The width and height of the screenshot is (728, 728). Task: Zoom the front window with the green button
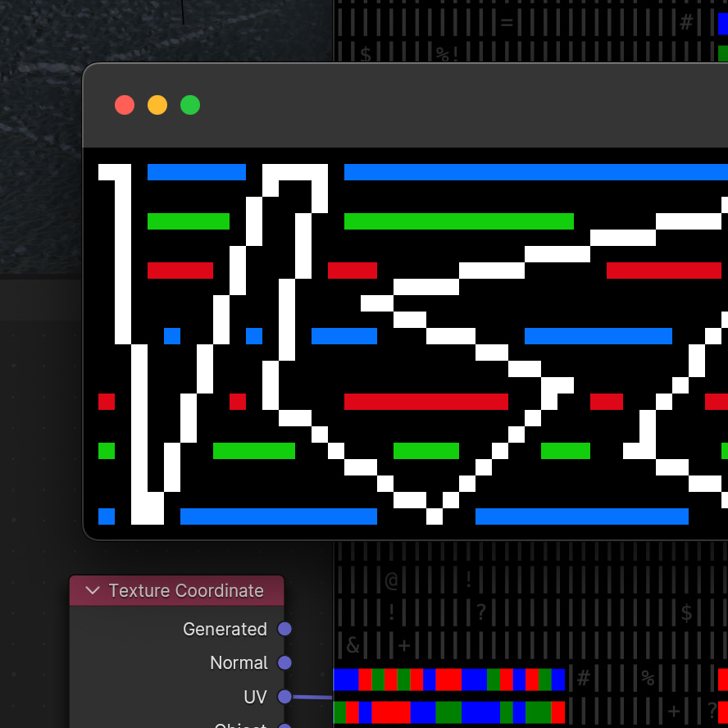pyautogui.click(x=190, y=105)
